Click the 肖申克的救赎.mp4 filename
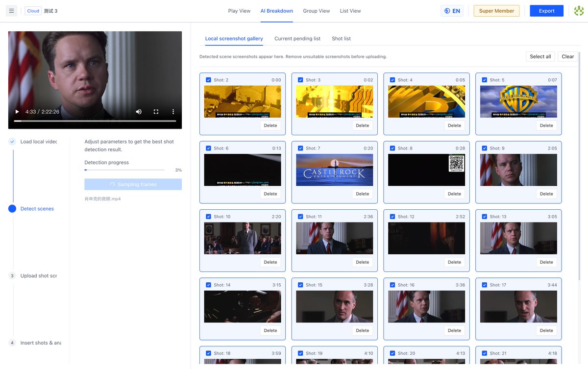The height and width of the screenshot is (369, 588). pyautogui.click(x=102, y=199)
